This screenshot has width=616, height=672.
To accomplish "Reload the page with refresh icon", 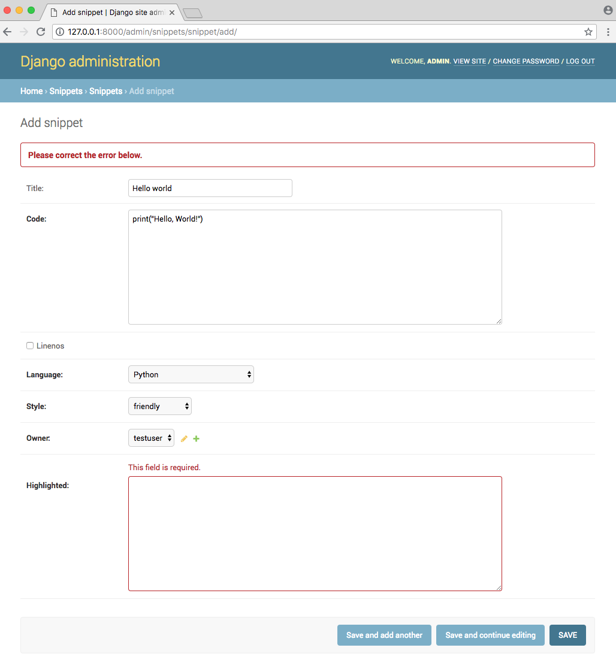I will click(41, 32).
